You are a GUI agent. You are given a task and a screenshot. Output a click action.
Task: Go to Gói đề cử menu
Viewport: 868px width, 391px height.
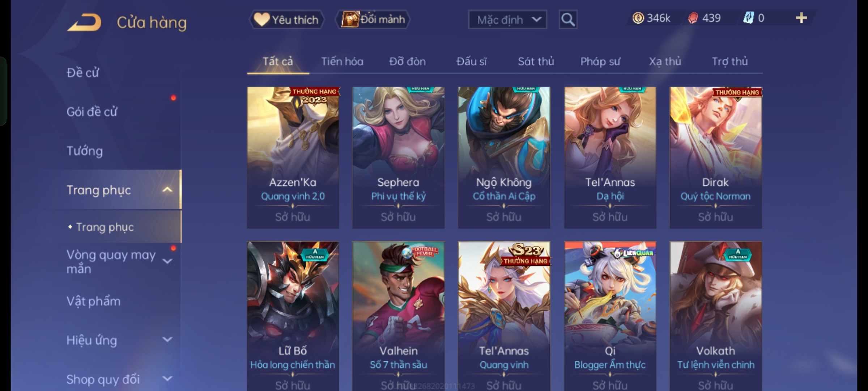click(x=92, y=112)
